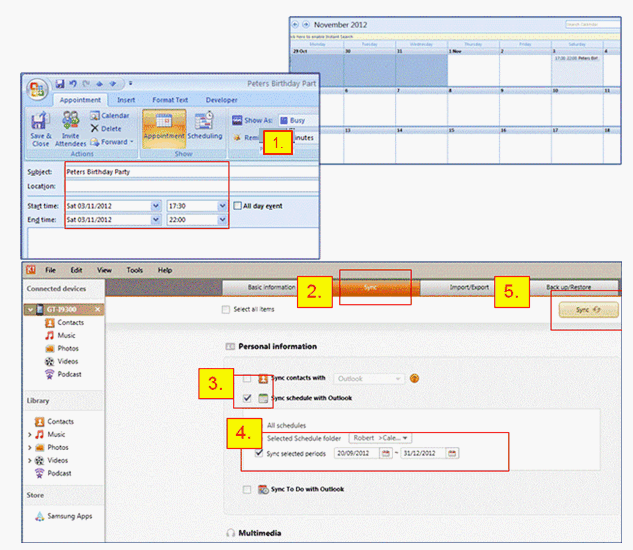Toggle Sync selected periods checkbox

259,453
